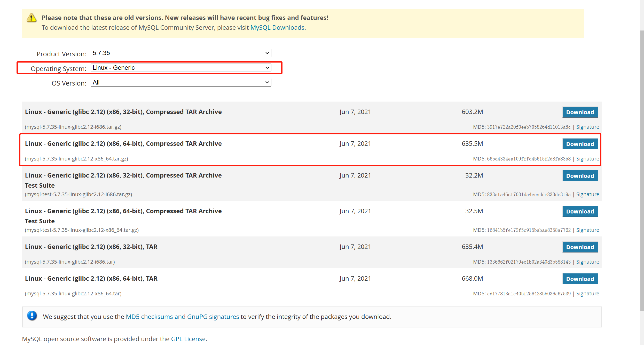Open Signature for mysql-5.7.35-linux-glibc2.12-i686.tar.gz
This screenshot has width=644, height=345.
(x=587, y=127)
